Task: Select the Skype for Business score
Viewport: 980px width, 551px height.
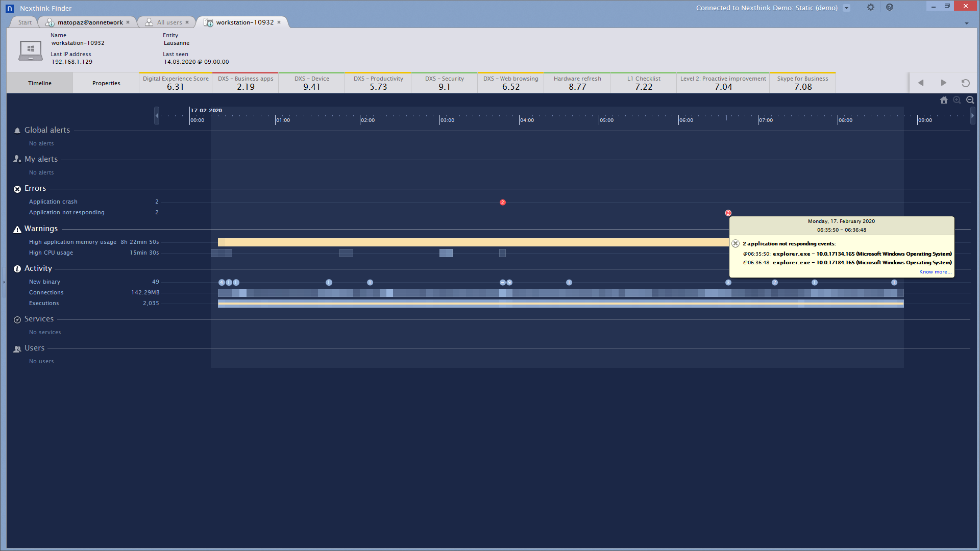Action: [802, 83]
